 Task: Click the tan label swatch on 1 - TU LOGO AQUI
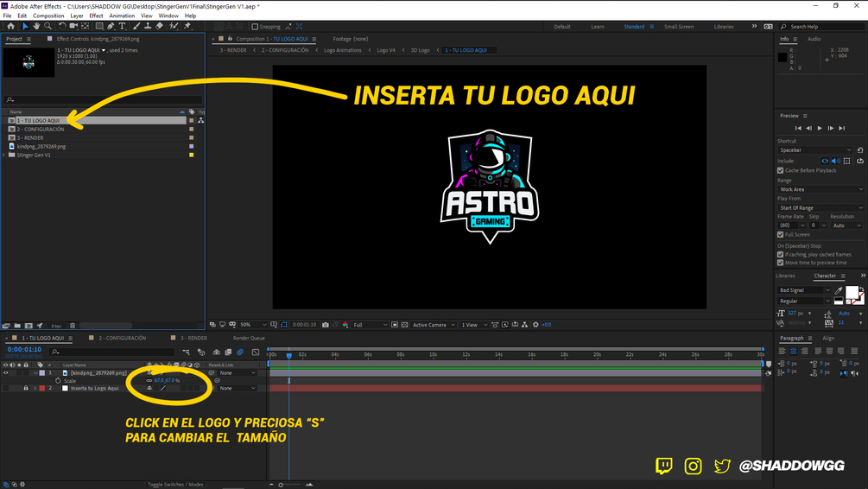click(192, 120)
